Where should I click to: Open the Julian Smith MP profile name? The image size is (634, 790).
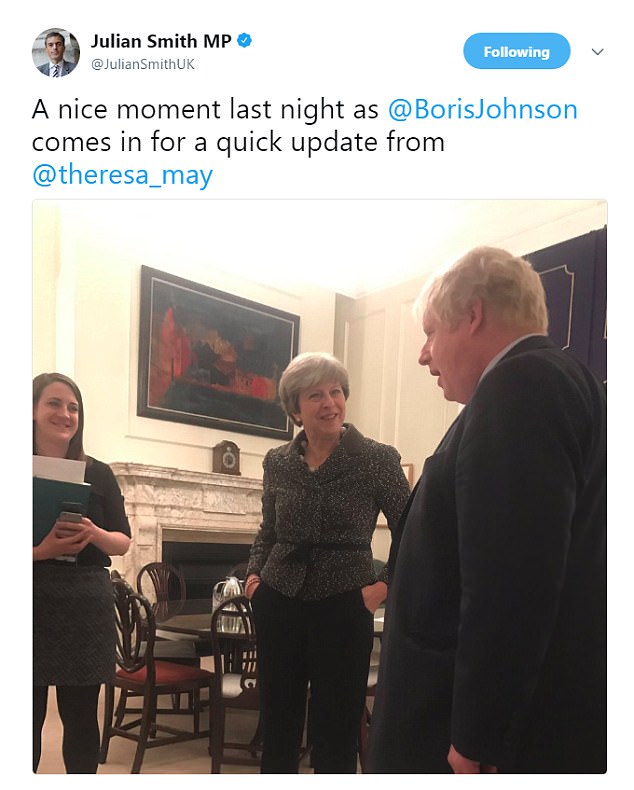[161, 41]
